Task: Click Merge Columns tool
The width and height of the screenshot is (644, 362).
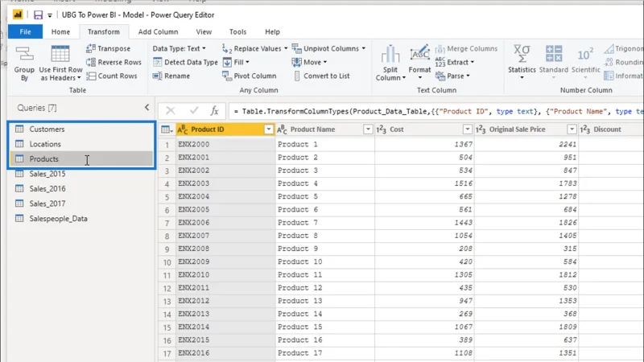Action: pos(466,48)
